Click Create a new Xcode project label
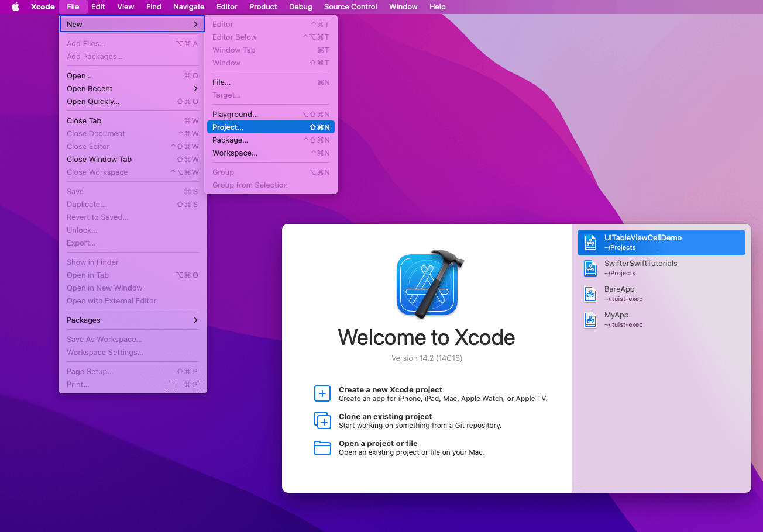 (390, 389)
